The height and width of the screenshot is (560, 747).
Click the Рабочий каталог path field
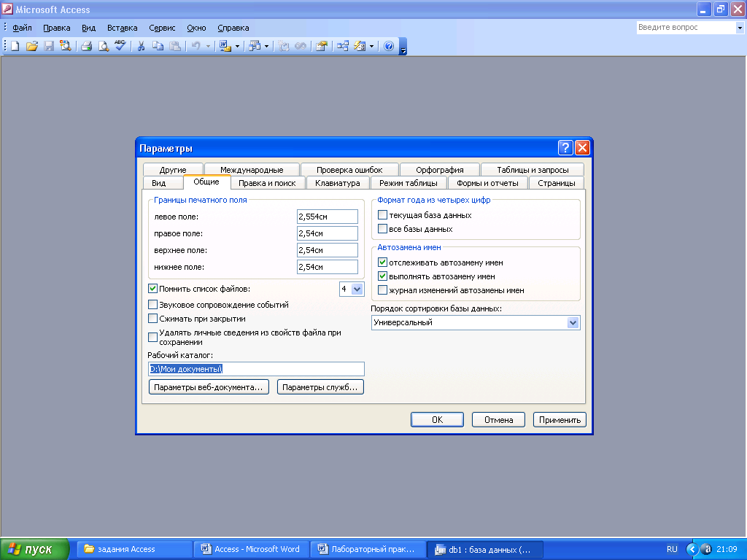[x=256, y=369]
